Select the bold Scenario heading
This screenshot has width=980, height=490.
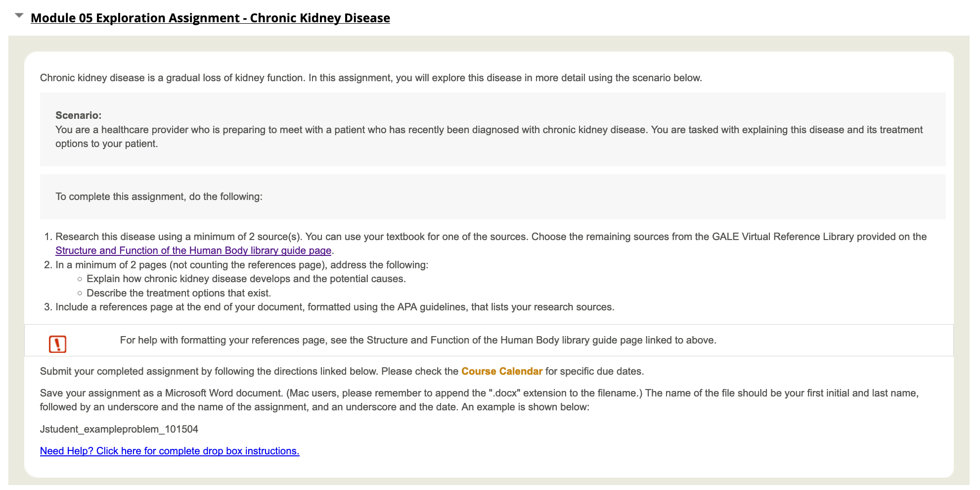[78, 115]
